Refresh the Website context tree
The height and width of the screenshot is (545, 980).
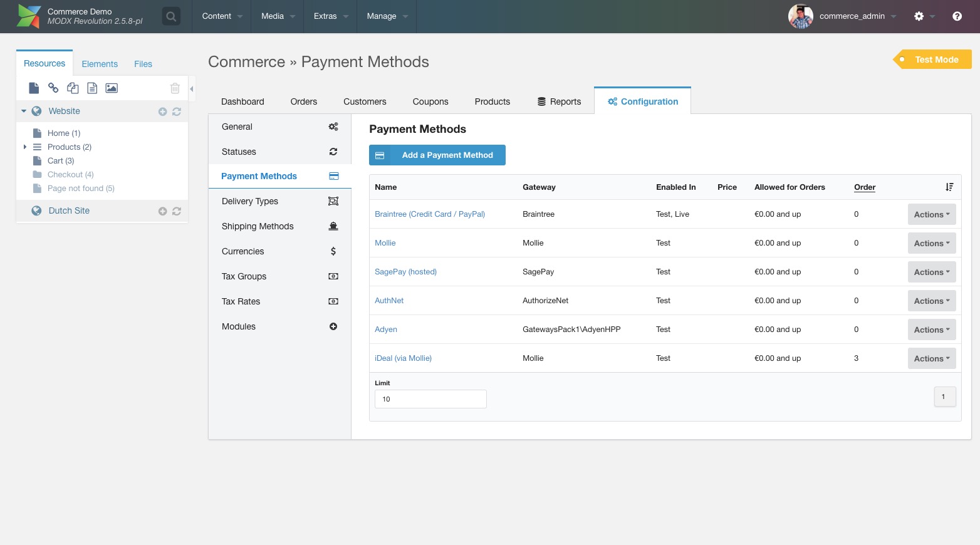177,112
